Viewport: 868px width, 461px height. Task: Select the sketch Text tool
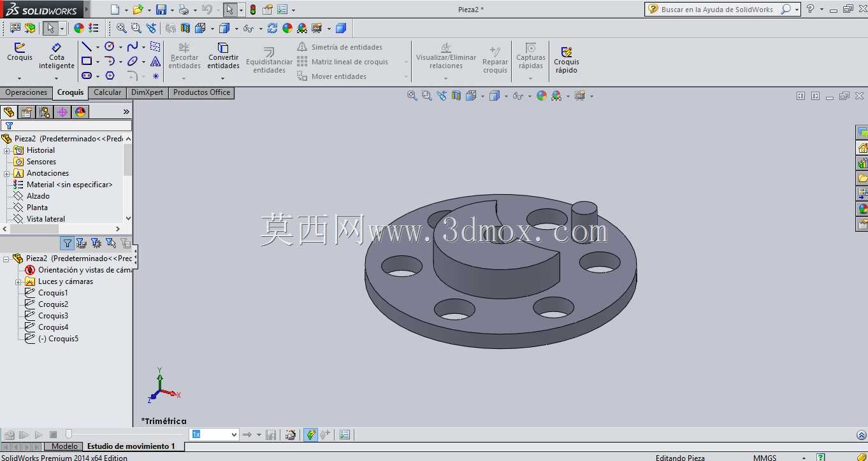click(156, 61)
